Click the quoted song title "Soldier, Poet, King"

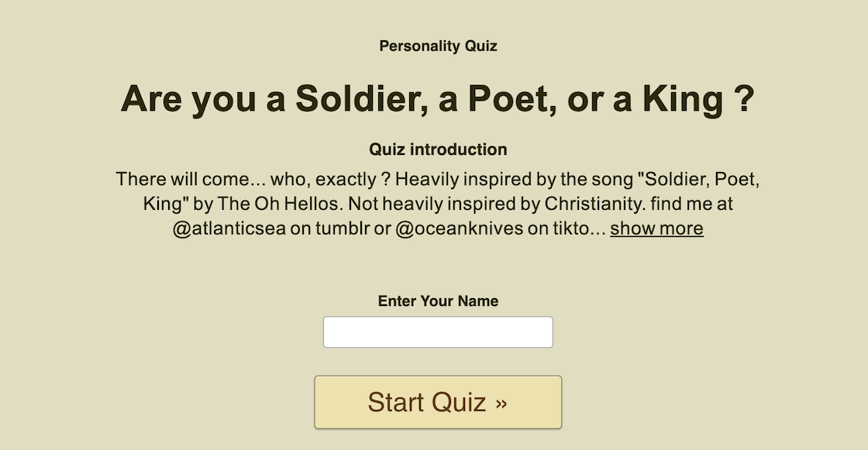click(697, 180)
